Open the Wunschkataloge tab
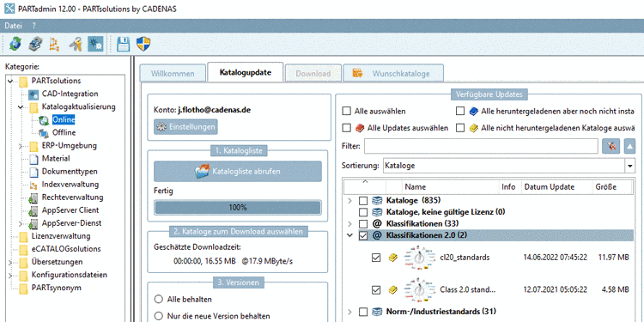This screenshot has width=644, height=322. point(393,74)
